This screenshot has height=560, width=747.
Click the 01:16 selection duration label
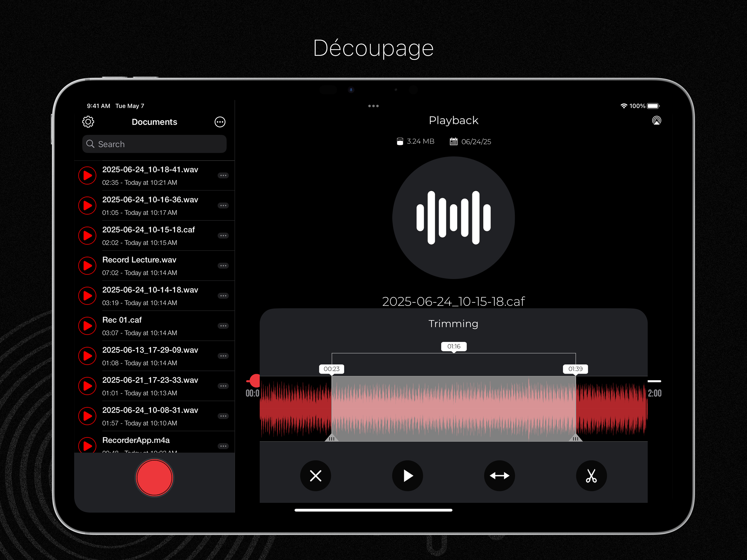[x=454, y=346]
